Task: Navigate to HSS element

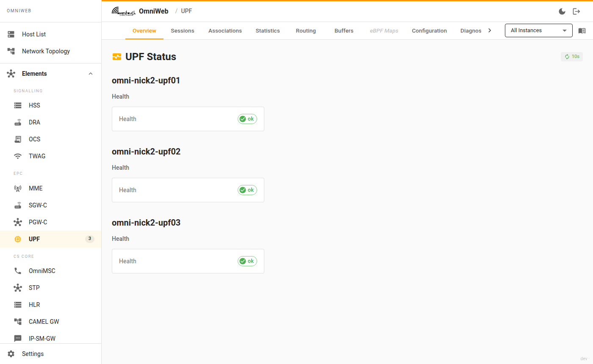Action: click(x=51, y=105)
